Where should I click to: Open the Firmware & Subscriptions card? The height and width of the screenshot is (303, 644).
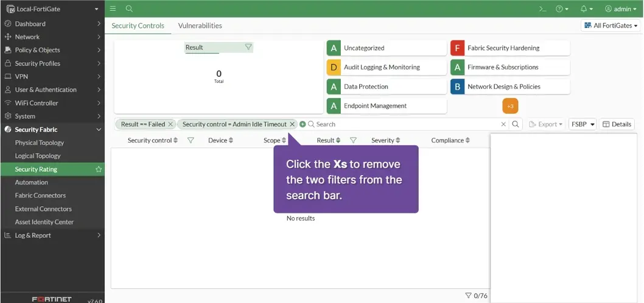click(510, 67)
